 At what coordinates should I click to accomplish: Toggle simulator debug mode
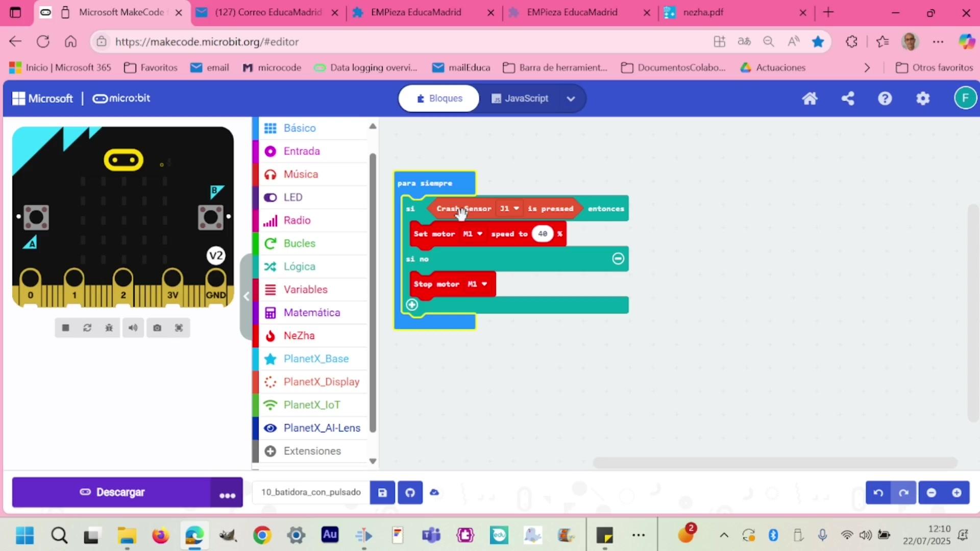coord(109,328)
